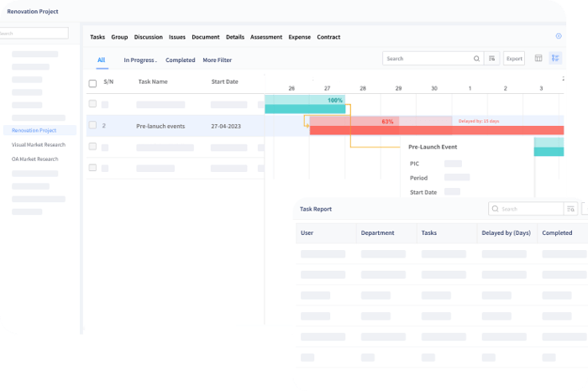
Task: Click the 27-04-2023 start date cell
Action: 226,126
